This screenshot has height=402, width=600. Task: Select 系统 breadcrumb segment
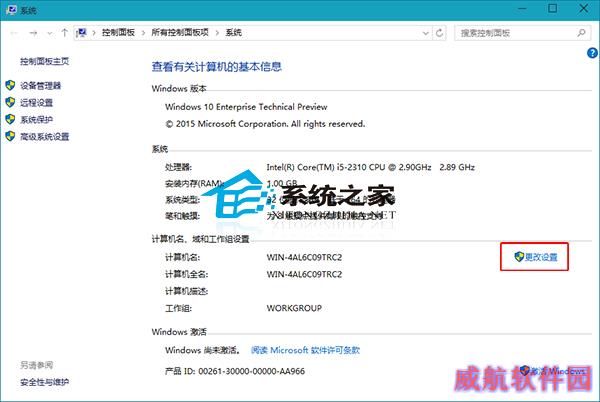pyautogui.click(x=233, y=33)
